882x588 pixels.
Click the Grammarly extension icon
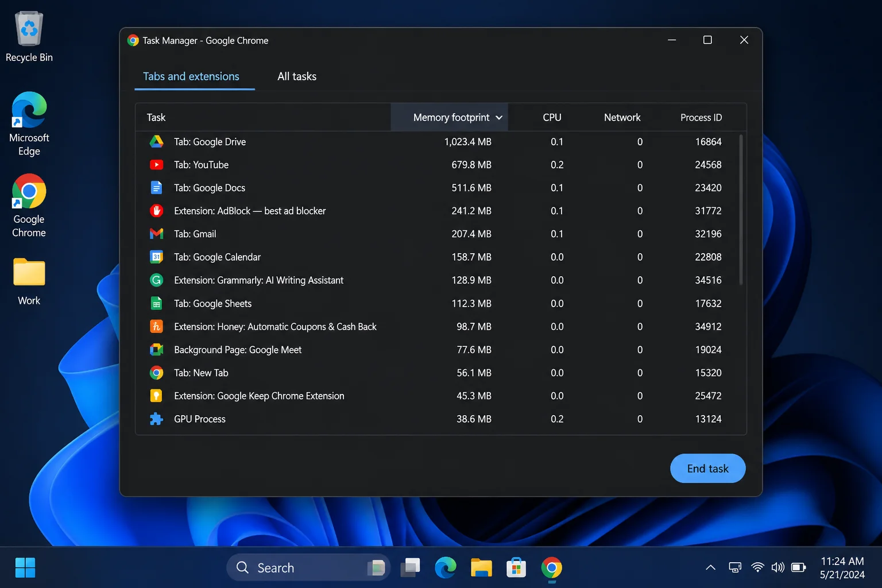[156, 280]
